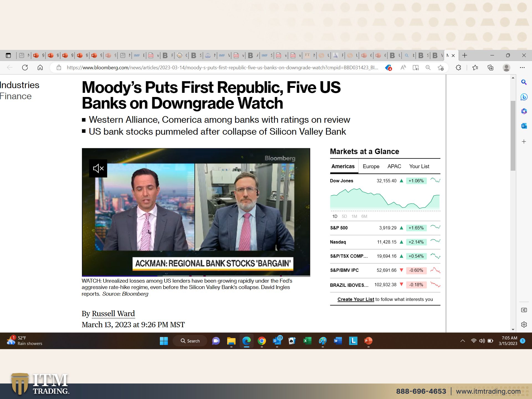
Task: Open zoom out magnifier icon
Action: pos(428,68)
